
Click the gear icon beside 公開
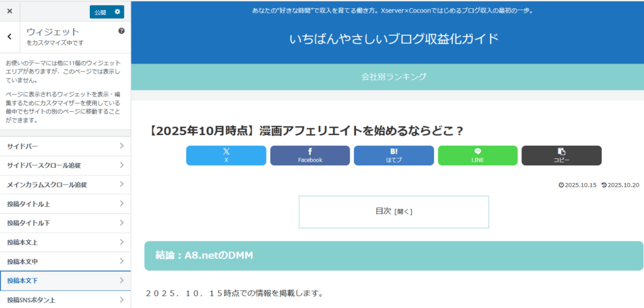(117, 12)
